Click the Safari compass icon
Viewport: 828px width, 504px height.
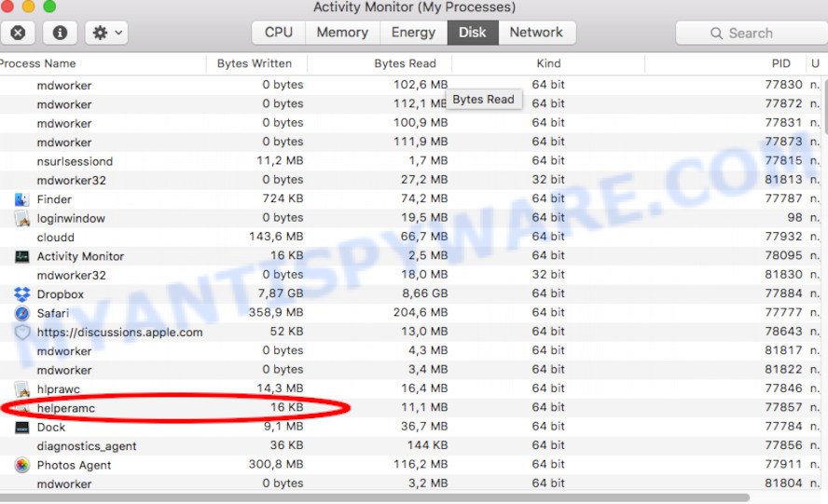pyautogui.click(x=21, y=313)
